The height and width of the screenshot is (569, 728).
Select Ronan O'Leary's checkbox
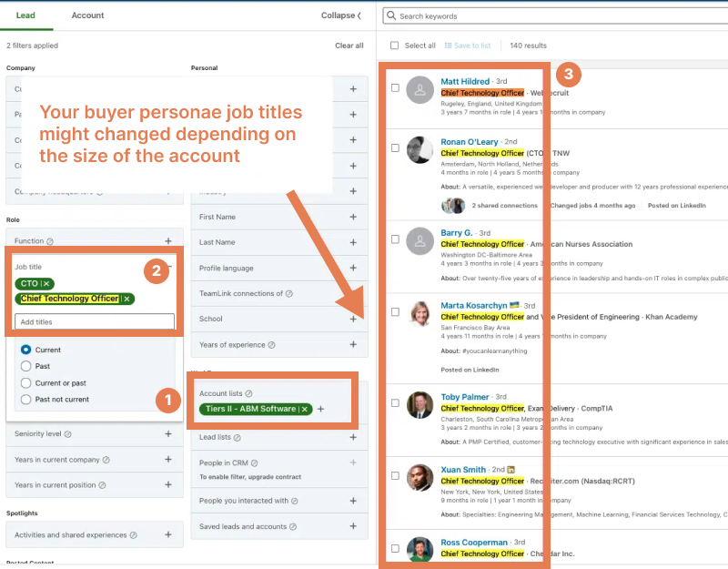click(395, 148)
